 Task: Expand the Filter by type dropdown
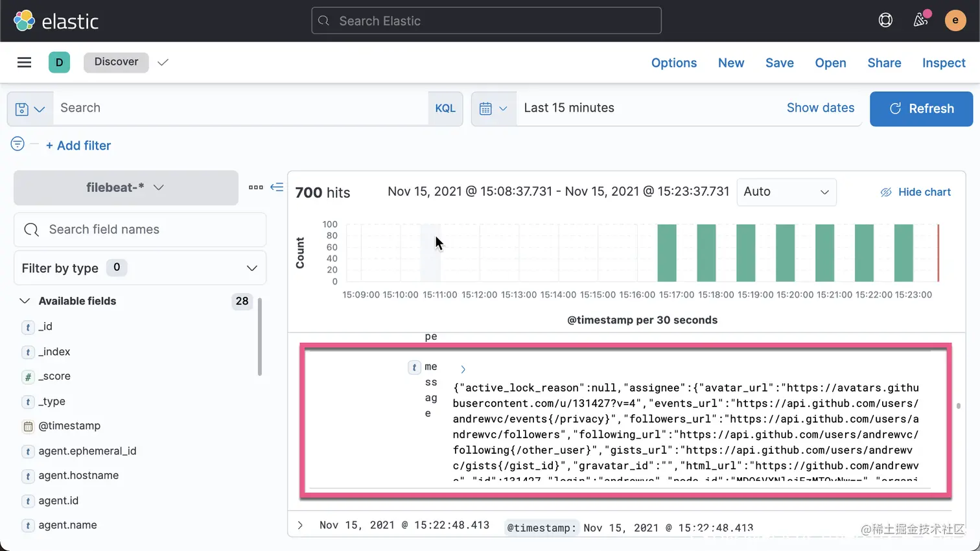click(140, 268)
